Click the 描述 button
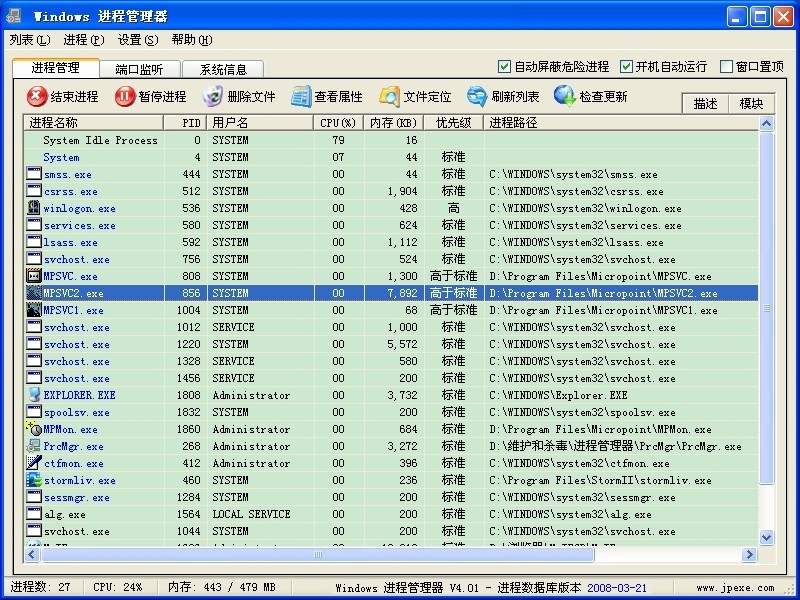 [705, 104]
